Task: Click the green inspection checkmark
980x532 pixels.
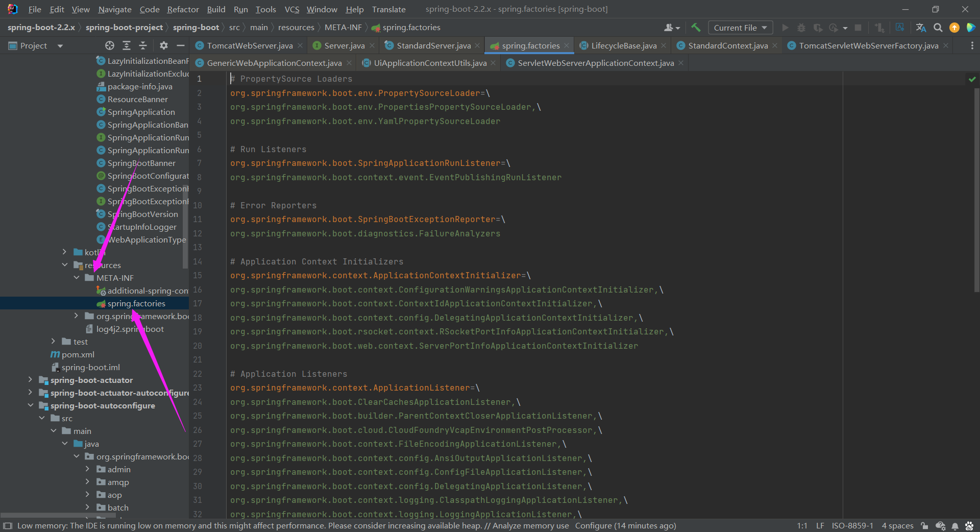Action: [972, 79]
